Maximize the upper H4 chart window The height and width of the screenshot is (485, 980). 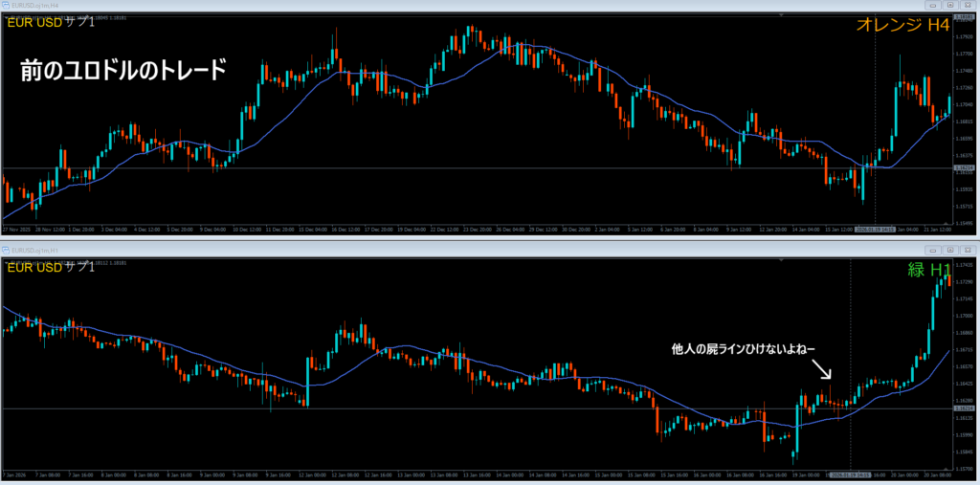pos(949,5)
